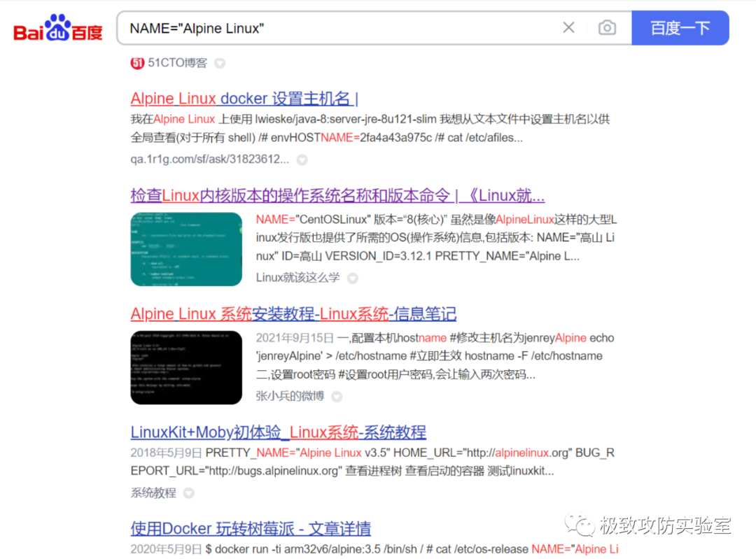Open LinuxKit+Moby初体验 result link

[278, 432]
